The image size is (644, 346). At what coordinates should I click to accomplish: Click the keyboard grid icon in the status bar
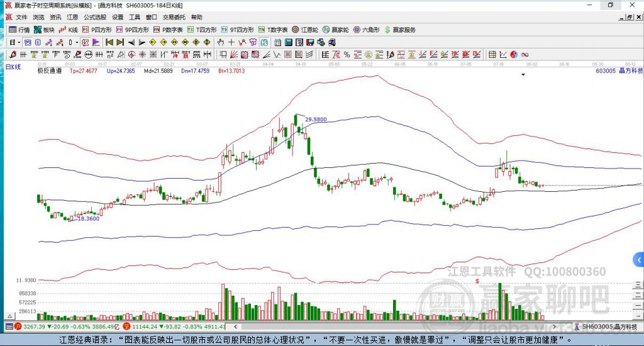[9, 326]
